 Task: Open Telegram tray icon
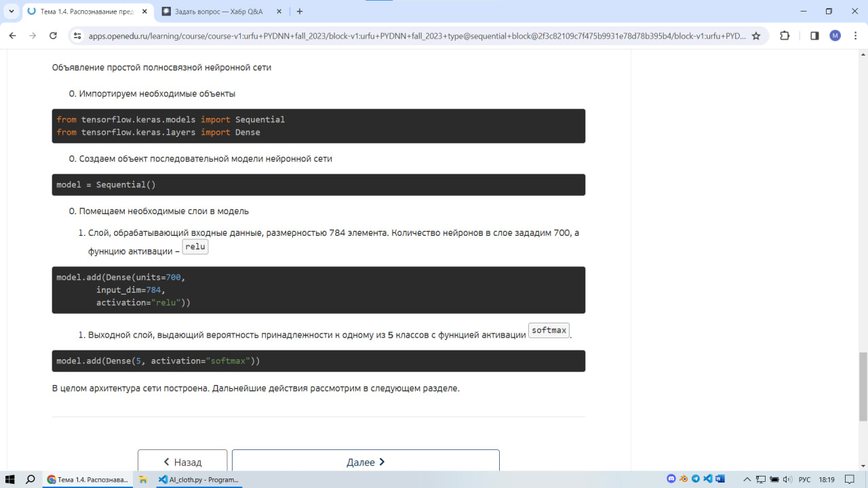[x=696, y=479]
